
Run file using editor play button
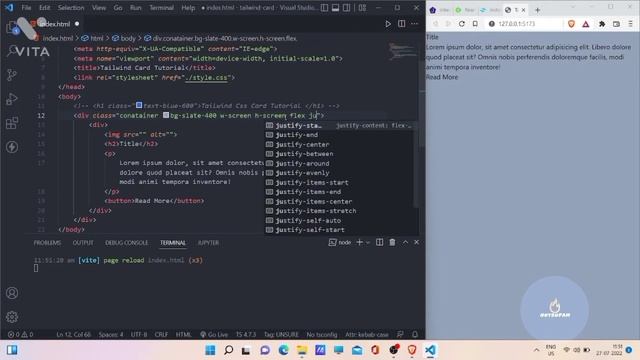(x=388, y=24)
